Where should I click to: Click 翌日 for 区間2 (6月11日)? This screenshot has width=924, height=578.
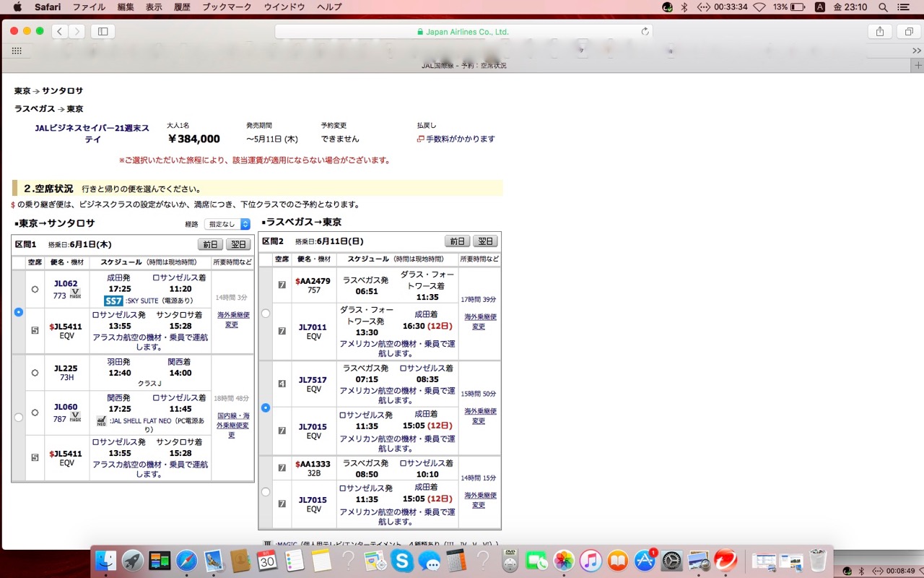[x=485, y=241]
